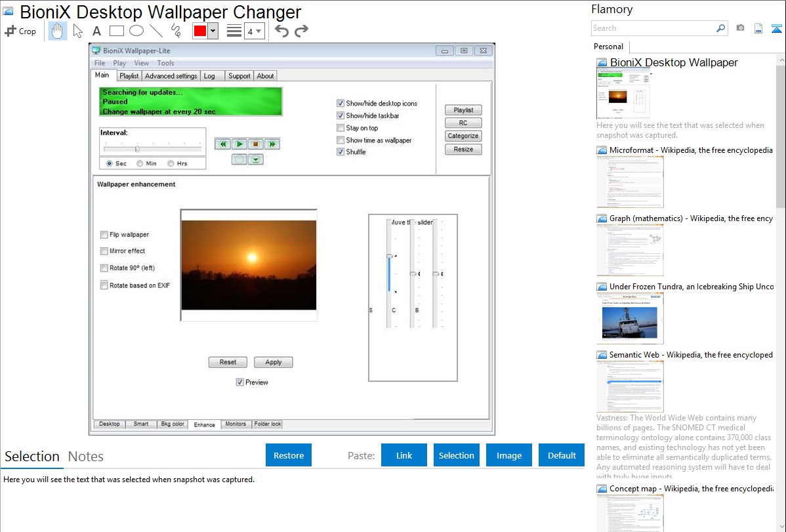Toggle the Shuffle checkbox
This screenshot has width=786, height=532.
tap(341, 152)
